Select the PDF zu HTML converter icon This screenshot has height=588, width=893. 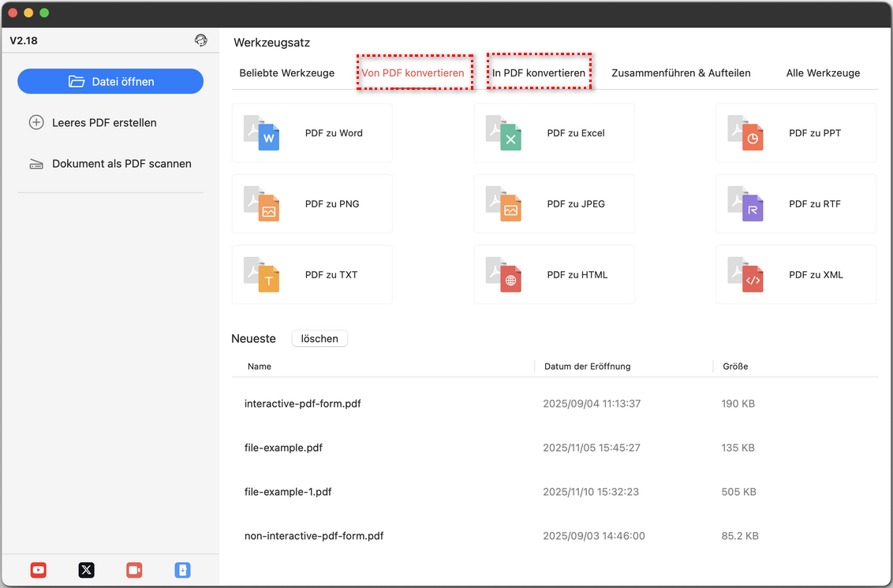tap(504, 275)
